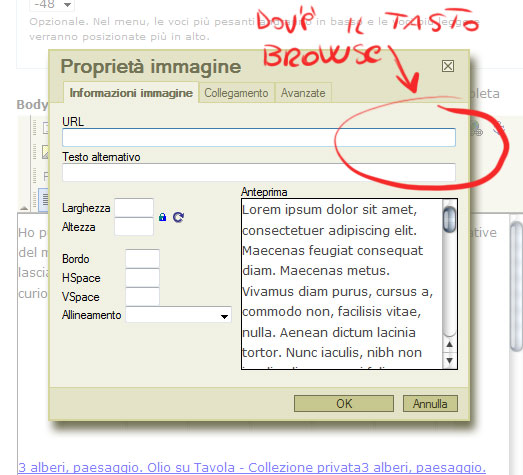Image resolution: width=523 pixels, height=475 pixels.
Task: Click the preview scrollbar up arrow
Action: click(x=449, y=345)
